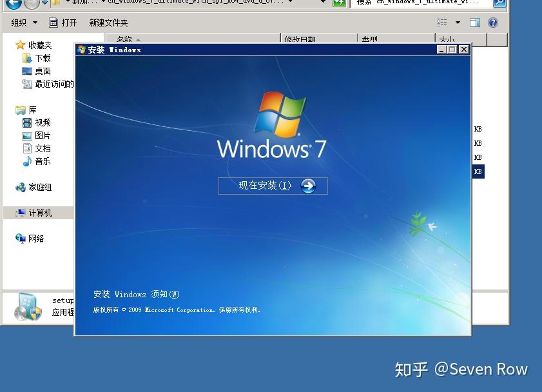The image size is (542, 392).
Task: Close the 安装 Windows window
Action: [x=464, y=50]
